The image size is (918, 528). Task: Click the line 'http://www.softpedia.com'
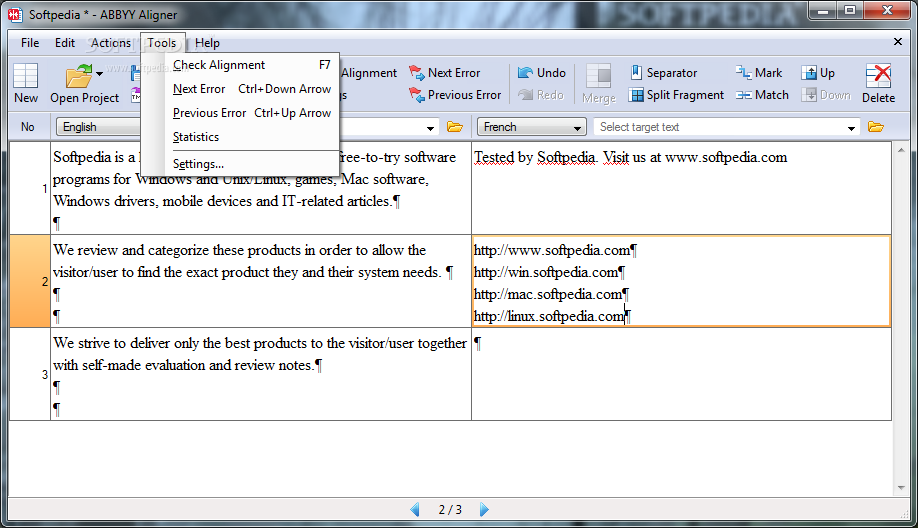552,251
